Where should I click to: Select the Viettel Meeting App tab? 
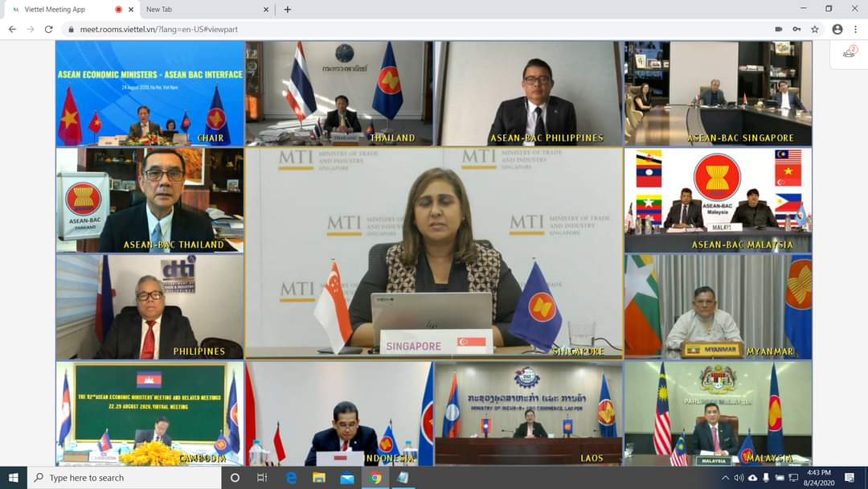(60, 10)
